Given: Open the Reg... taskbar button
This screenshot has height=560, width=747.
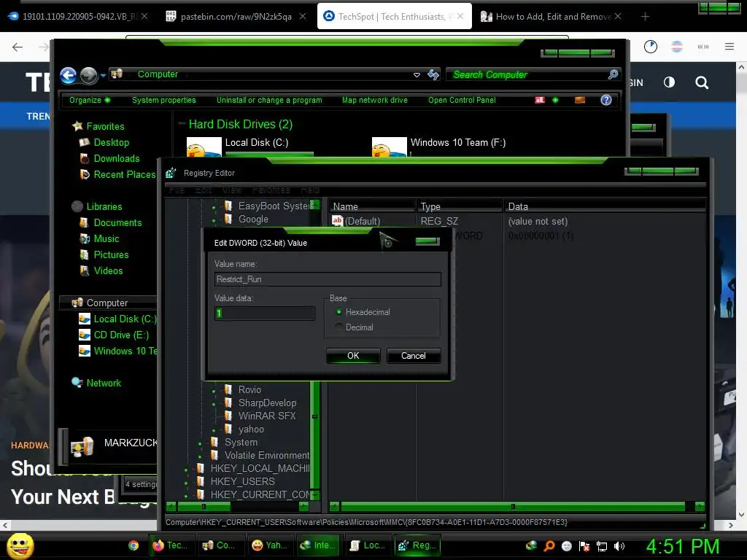Looking at the screenshot, I should [417, 545].
